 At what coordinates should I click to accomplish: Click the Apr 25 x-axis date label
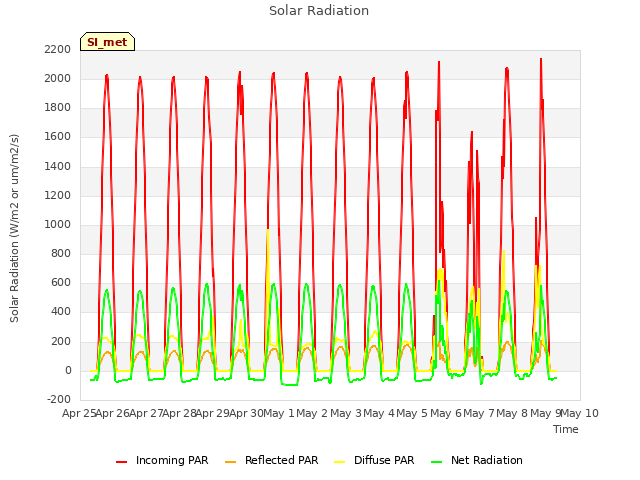click(x=79, y=413)
